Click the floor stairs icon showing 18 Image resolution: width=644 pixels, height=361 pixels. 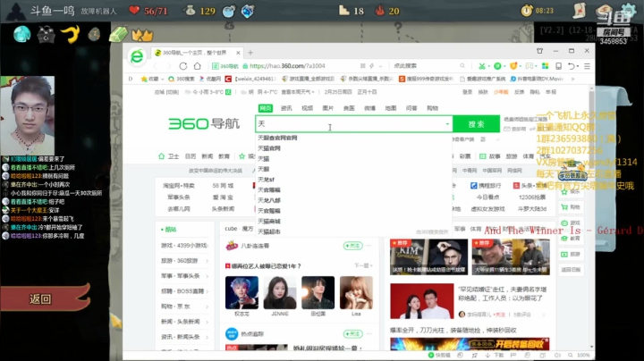[344, 10]
